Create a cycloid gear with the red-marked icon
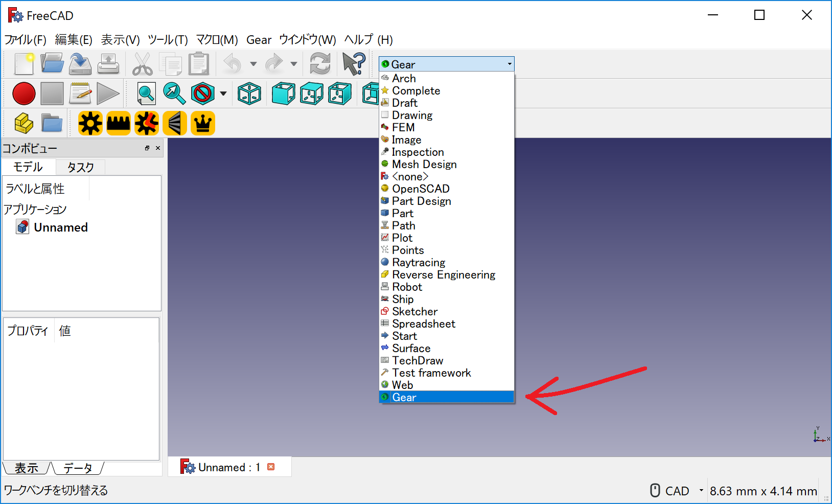This screenshot has width=832, height=504. [147, 123]
